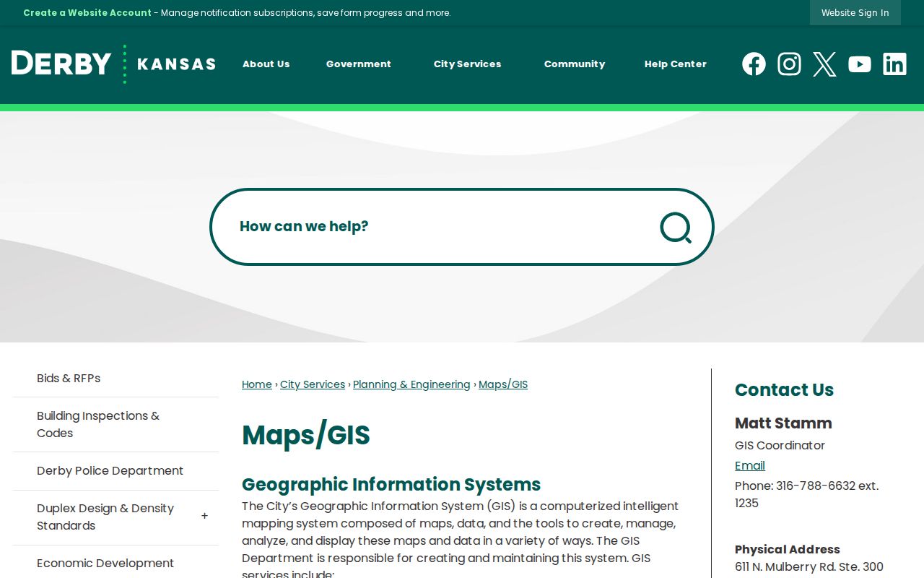This screenshot has height=578, width=924.
Task: Go to Planning & Engineering breadcrumb
Action: [x=411, y=384]
